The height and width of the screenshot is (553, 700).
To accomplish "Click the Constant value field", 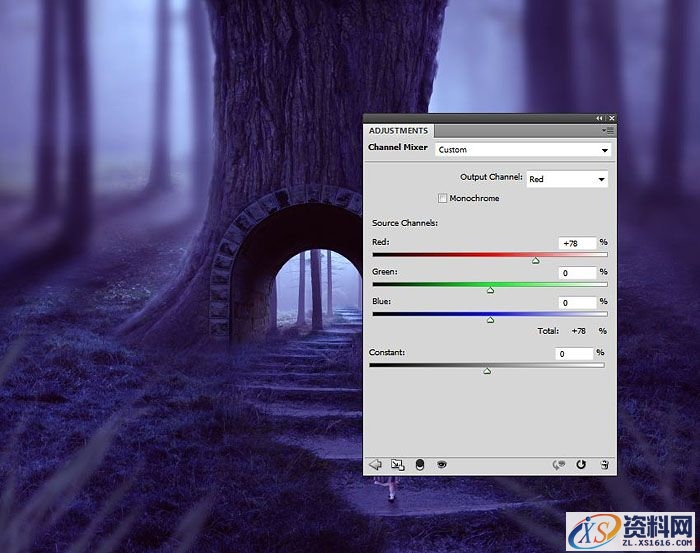I will click(575, 353).
